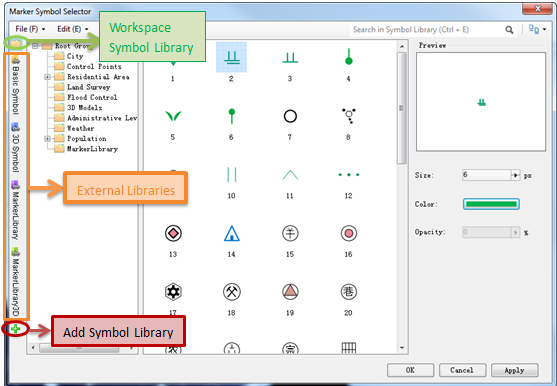Pick the green sprout symbol numbered 5
The image size is (557, 386).
[173, 116]
